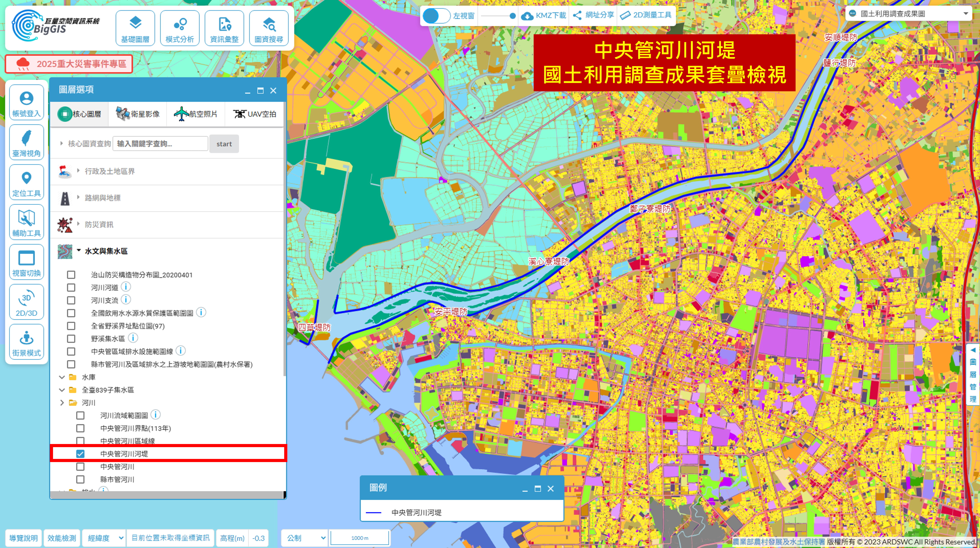Click info icon beside 河川河道
This screenshot has height=548, width=980.
pos(126,287)
